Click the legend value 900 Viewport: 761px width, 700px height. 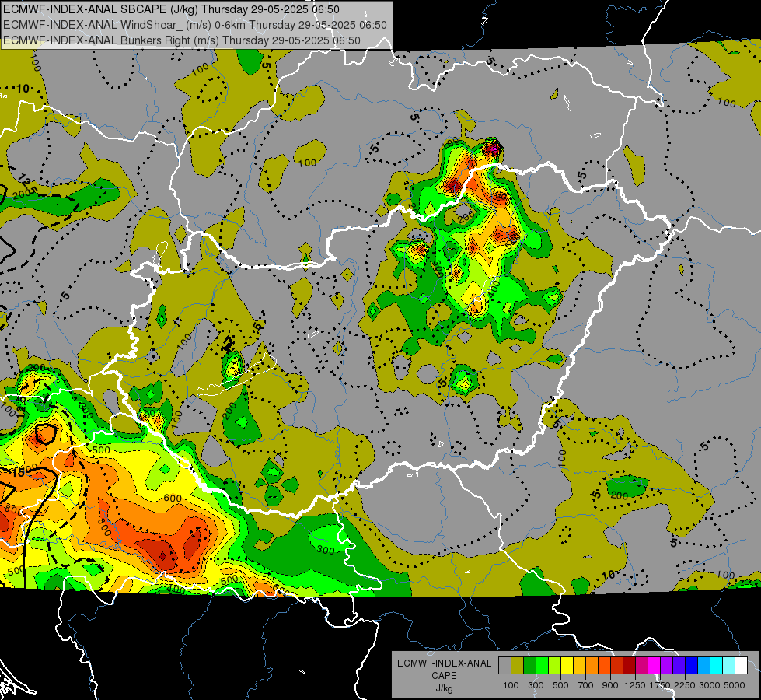[610, 685]
